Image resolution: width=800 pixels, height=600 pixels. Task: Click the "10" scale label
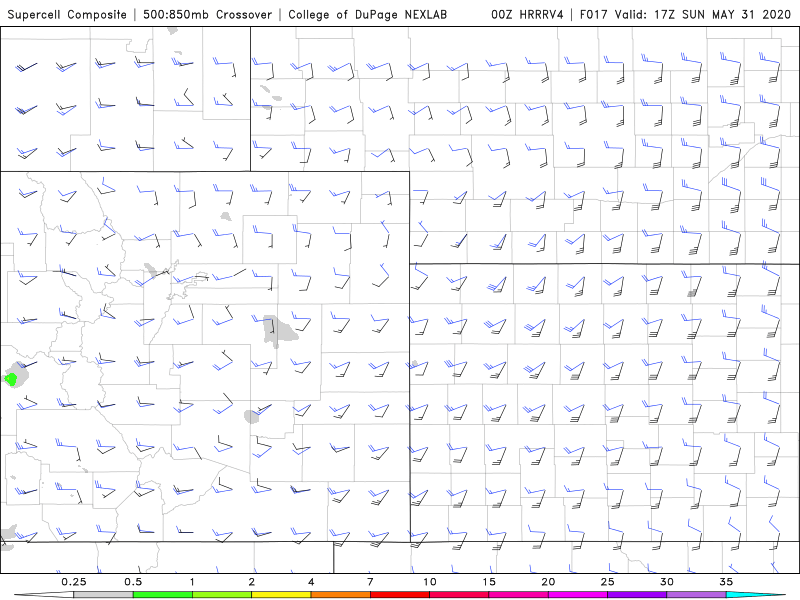(x=430, y=582)
